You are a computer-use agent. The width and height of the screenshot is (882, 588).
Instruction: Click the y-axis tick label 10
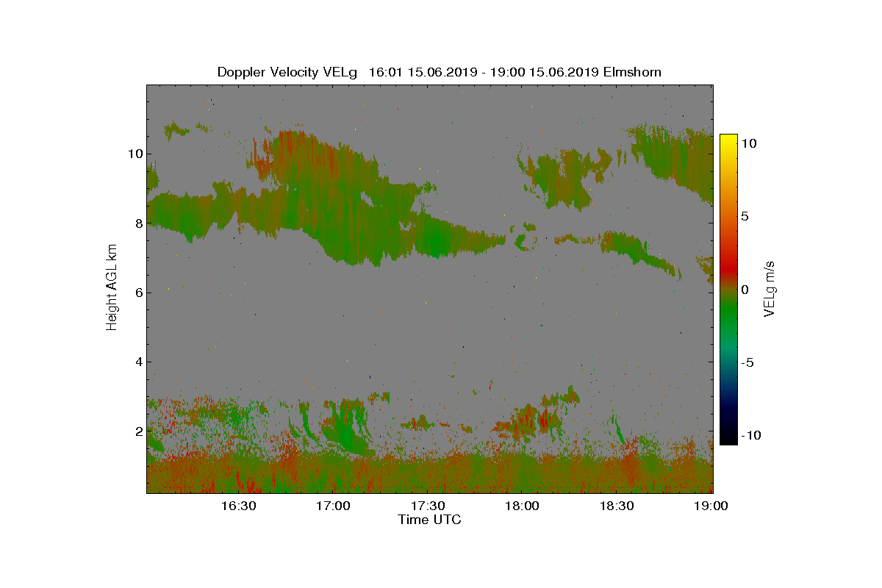tap(135, 154)
